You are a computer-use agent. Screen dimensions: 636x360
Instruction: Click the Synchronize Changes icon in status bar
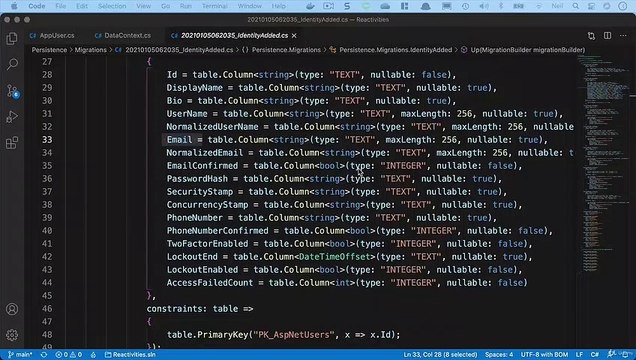[x=44, y=355]
